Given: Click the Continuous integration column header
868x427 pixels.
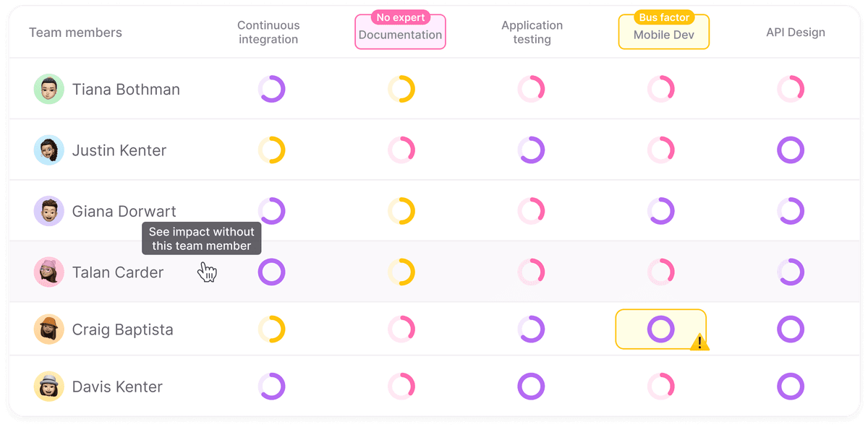Looking at the screenshot, I should tap(268, 33).
